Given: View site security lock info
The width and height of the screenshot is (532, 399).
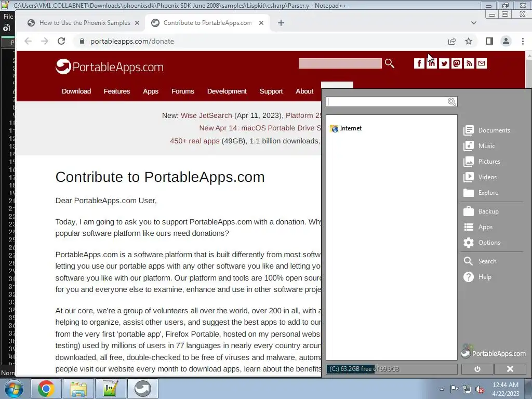Looking at the screenshot, I should pos(82,41).
